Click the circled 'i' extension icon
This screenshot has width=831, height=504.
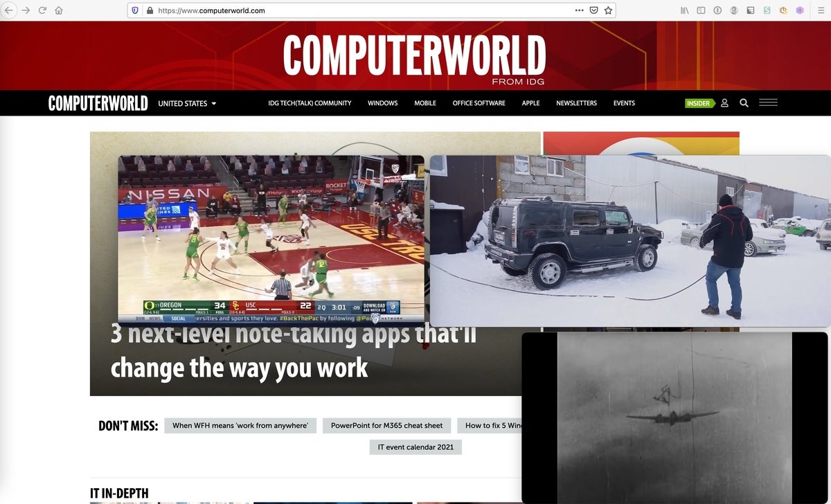point(717,10)
